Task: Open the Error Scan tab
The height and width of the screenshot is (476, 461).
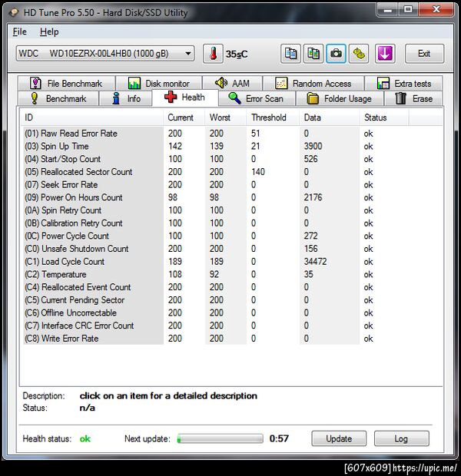Action: [x=257, y=99]
